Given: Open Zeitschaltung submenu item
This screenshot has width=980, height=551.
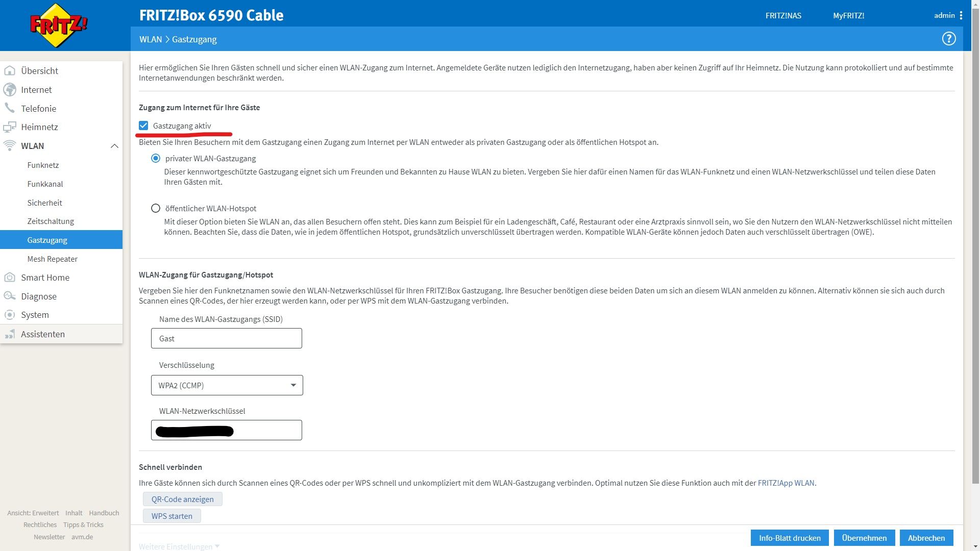Looking at the screenshot, I should 51,221.
